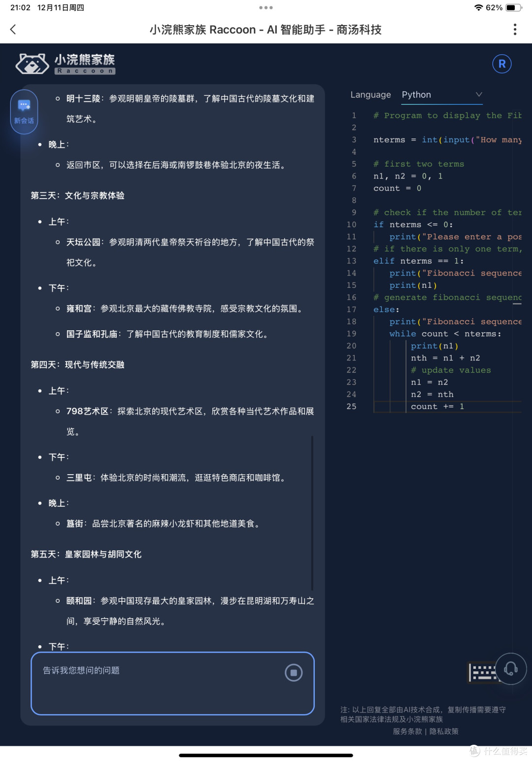
Task: Click code line 15 'print(n1)'
Action: [x=413, y=285]
